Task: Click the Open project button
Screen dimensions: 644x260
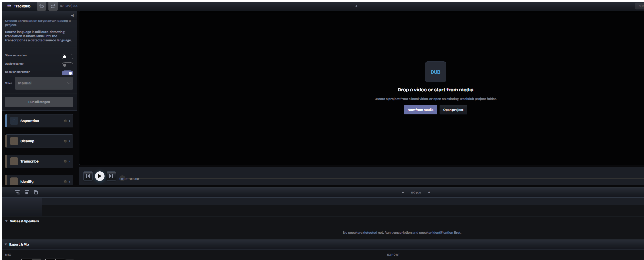Action: point(453,110)
